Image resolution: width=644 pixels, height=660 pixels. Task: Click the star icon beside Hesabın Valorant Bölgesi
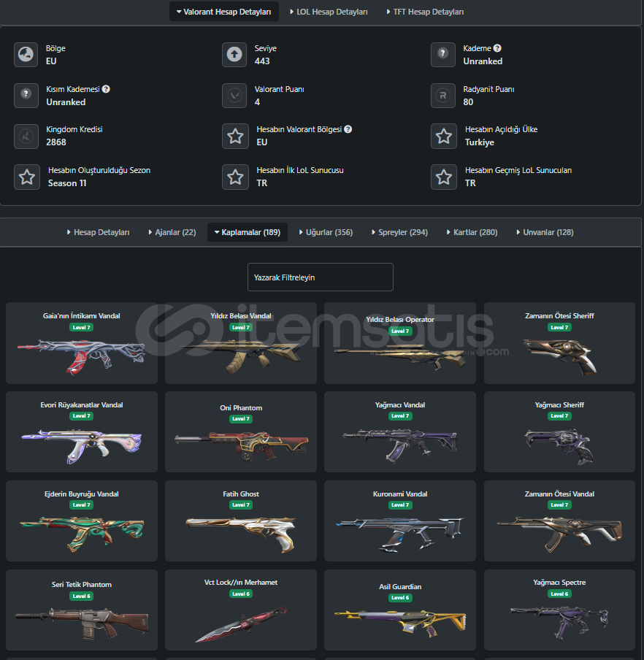tap(235, 136)
